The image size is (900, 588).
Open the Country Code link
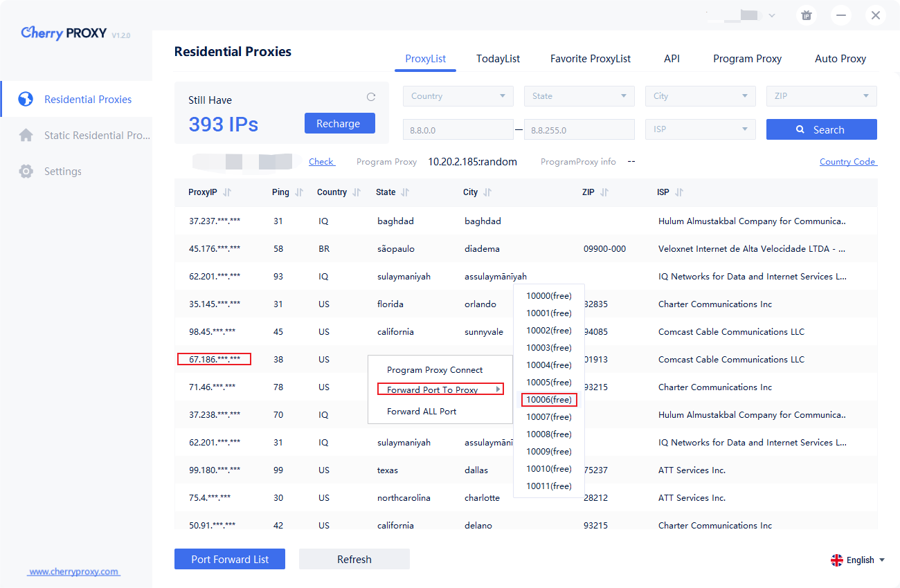coord(848,161)
